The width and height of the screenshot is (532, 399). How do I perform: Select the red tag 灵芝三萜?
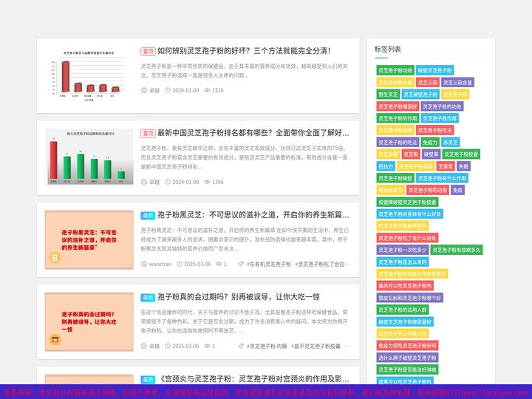[428, 83]
